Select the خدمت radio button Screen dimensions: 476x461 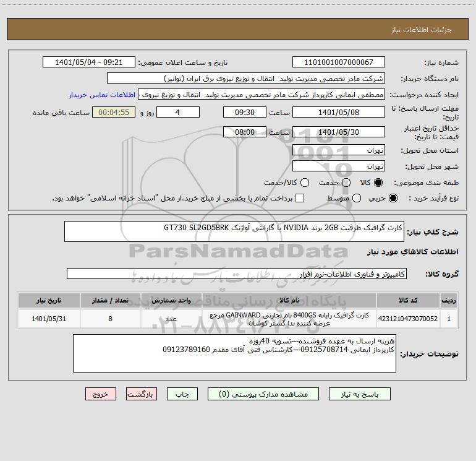click(x=346, y=183)
